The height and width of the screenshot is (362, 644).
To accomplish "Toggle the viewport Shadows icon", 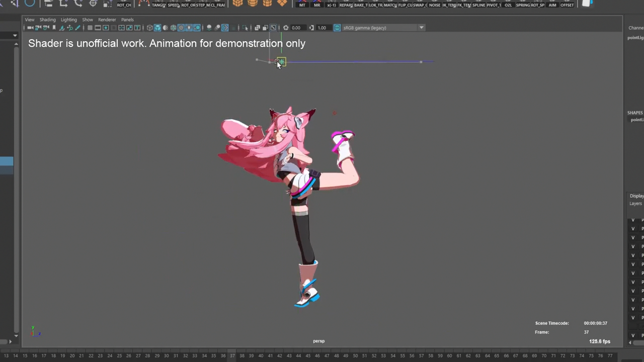I will point(197,28).
